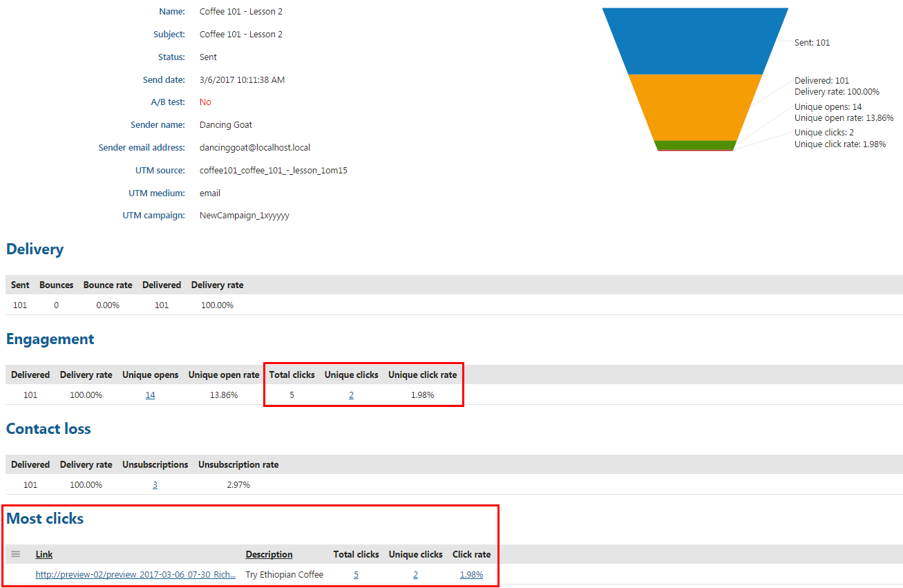This screenshot has width=903, height=588.
Task: Open the unsubscriptions link showing 3
Action: pos(155,484)
